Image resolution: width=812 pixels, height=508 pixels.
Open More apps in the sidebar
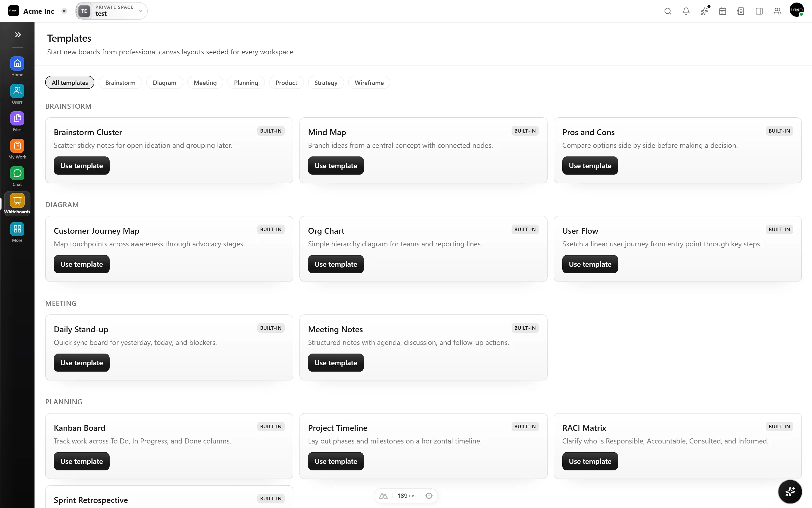[17, 232]
